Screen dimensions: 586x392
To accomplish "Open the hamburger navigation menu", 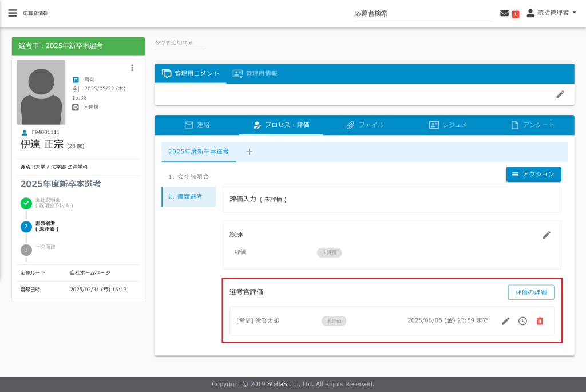I will coord(12,13).
